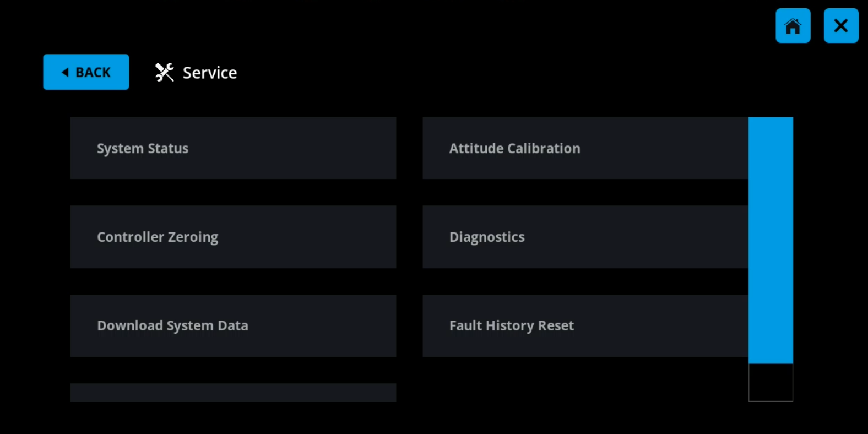Click the empty scrollbar track below the thumb
Screen dimensions: 868x434
771,382
